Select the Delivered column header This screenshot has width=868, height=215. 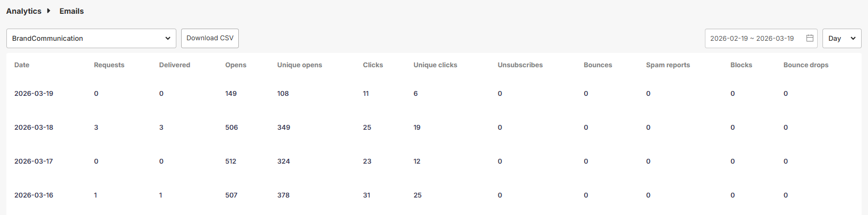[174, 65]
